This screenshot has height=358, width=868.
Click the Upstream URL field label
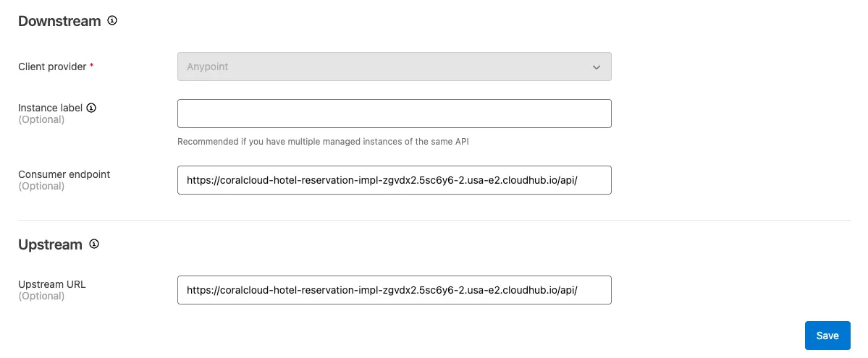(x=51, y=284)
